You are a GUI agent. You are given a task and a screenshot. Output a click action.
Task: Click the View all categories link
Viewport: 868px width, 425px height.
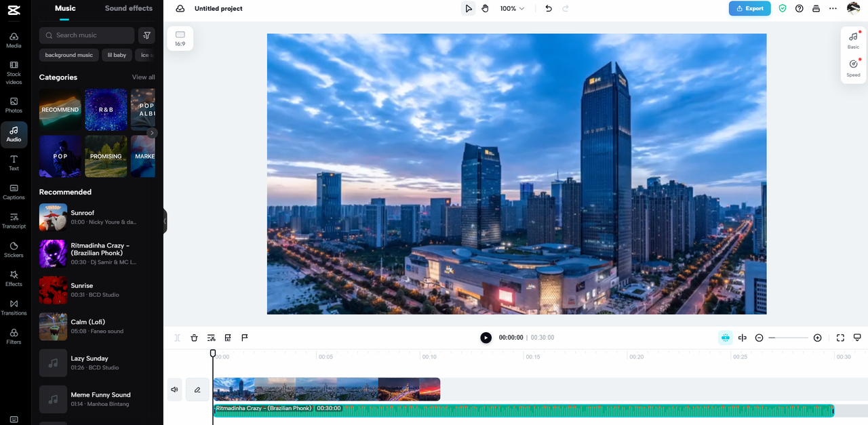[x=143, y=77]
